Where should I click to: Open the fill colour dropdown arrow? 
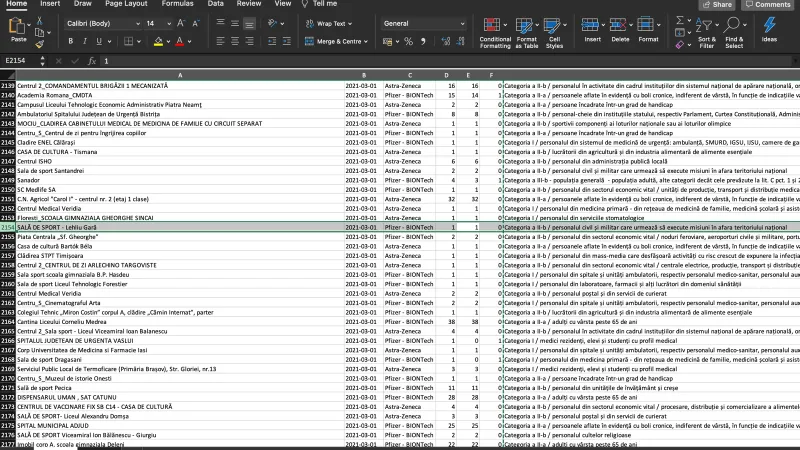tap(168, 41)
